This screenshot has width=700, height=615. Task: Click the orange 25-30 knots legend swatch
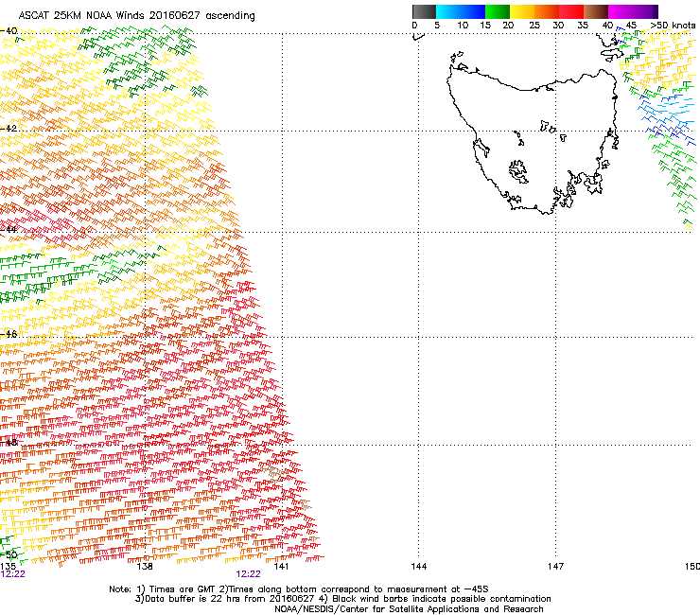point(547,11)
